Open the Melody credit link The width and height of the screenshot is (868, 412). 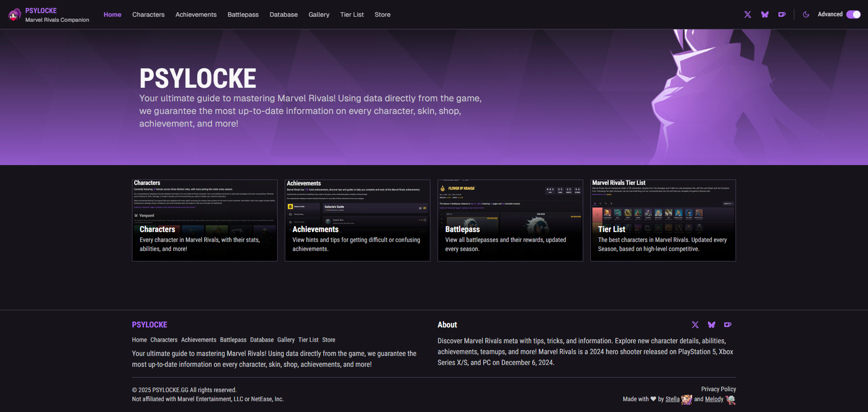coord(714,399)
